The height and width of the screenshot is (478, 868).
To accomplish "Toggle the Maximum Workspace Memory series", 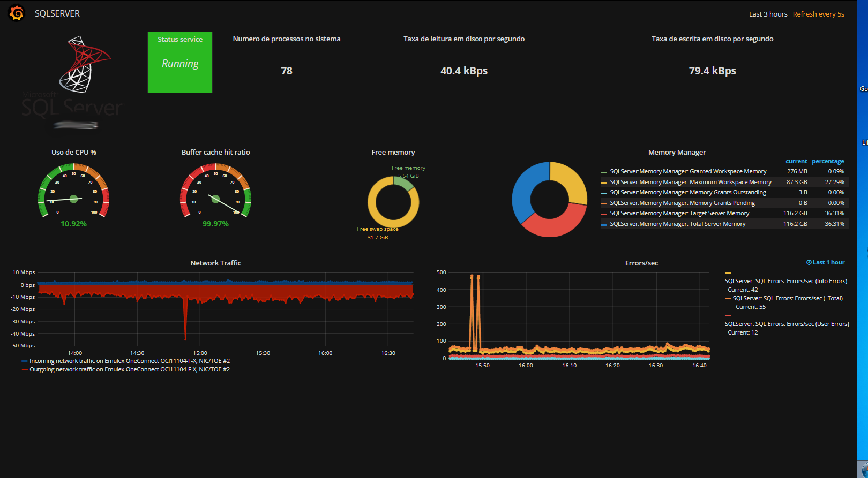I will 691,183.
